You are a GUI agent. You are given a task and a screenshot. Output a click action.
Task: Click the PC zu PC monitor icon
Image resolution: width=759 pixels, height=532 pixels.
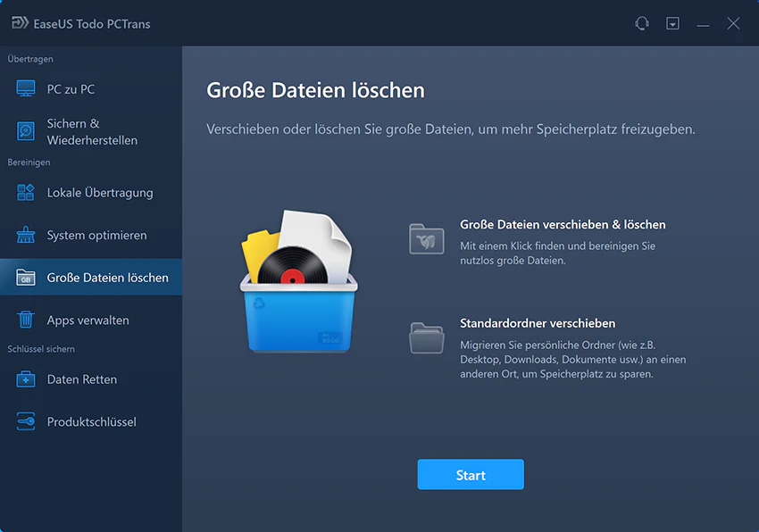coord(26,89)
